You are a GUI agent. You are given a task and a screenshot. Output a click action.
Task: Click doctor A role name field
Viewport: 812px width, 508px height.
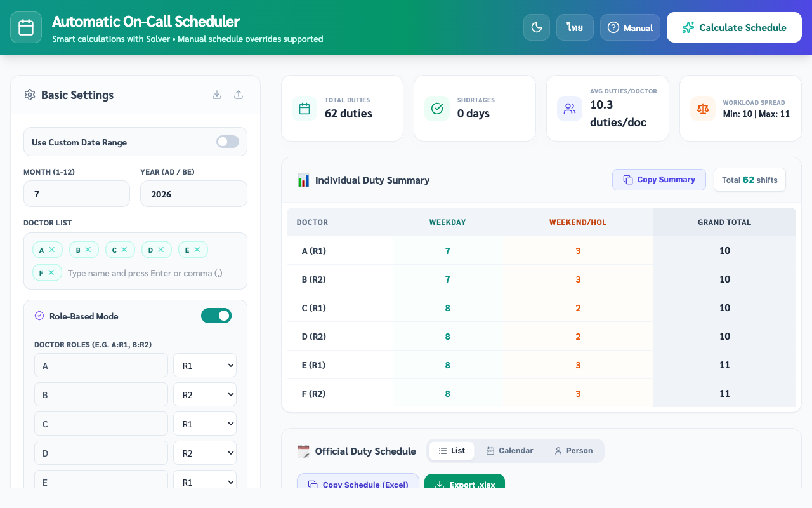tap(101, 366)
